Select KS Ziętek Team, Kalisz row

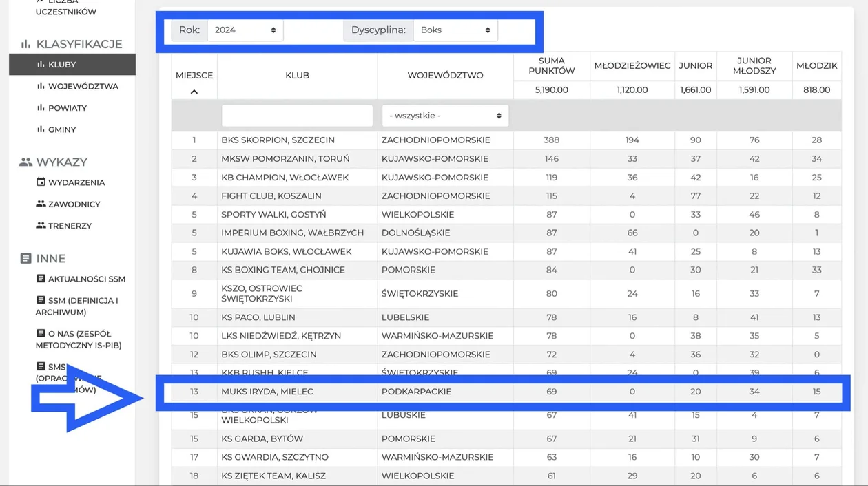pyautogui.click(x=506, y=476)
